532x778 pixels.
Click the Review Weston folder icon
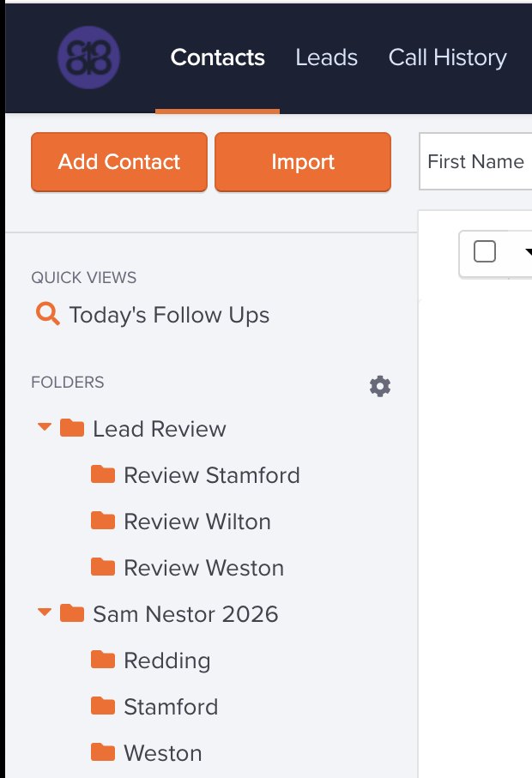pos(103,567)
